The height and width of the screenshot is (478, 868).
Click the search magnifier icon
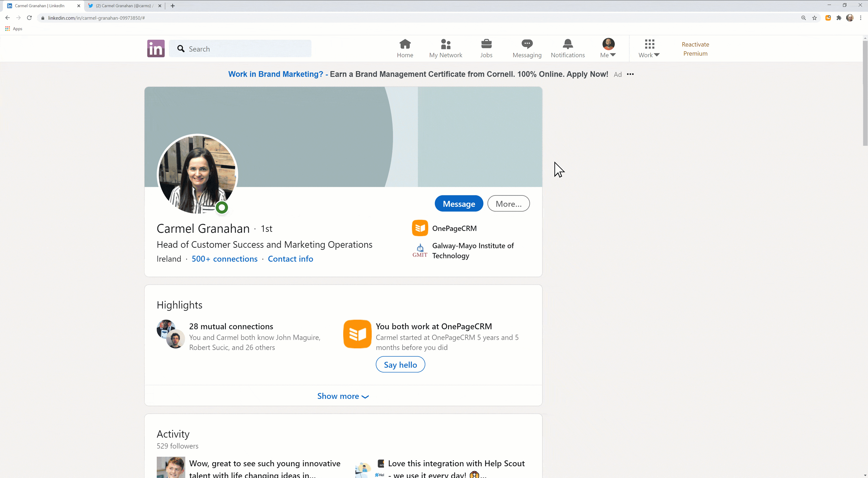pyautogui.click(x=181, y=49)
